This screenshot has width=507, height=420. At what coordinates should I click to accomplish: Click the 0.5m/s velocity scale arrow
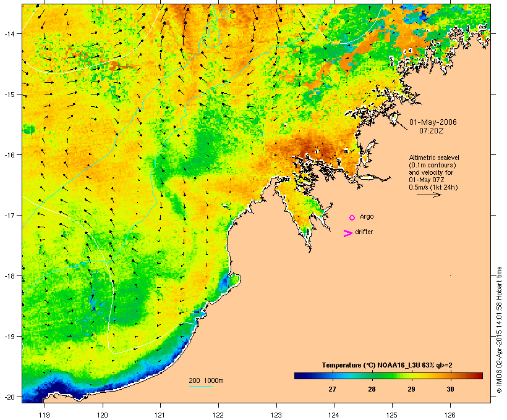click(x=428, y=195)
